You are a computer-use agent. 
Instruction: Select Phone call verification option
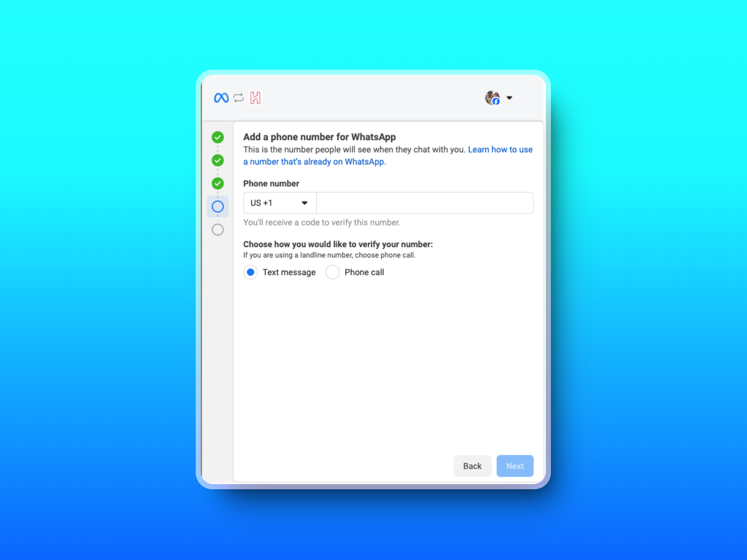click(333, 272)
